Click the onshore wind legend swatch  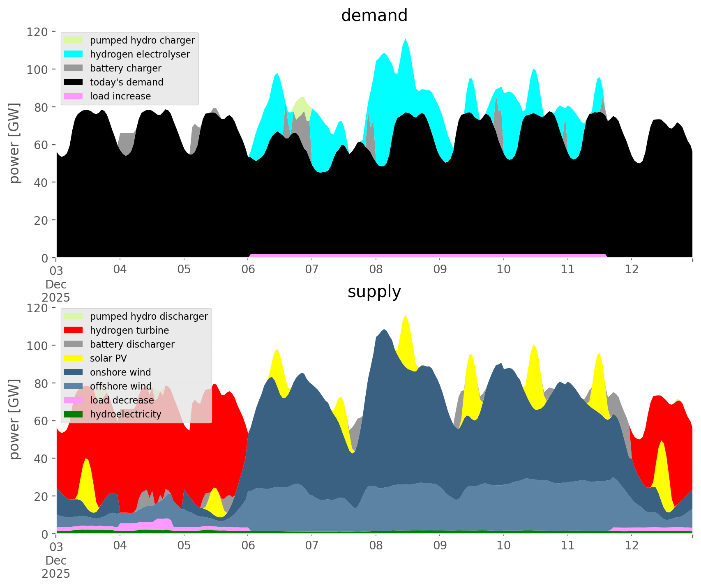pyautogui.click(x=74, y=372)
